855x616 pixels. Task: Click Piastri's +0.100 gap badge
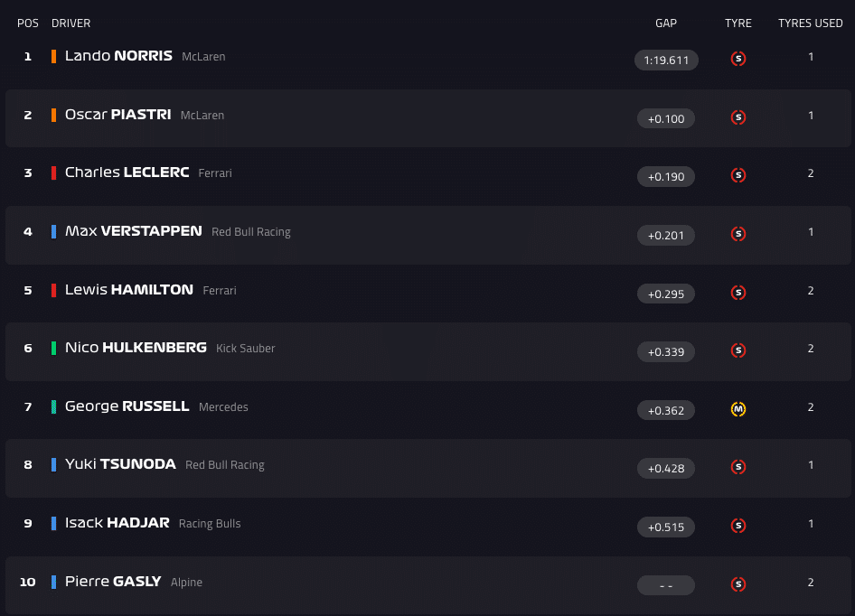pos(666,118)
